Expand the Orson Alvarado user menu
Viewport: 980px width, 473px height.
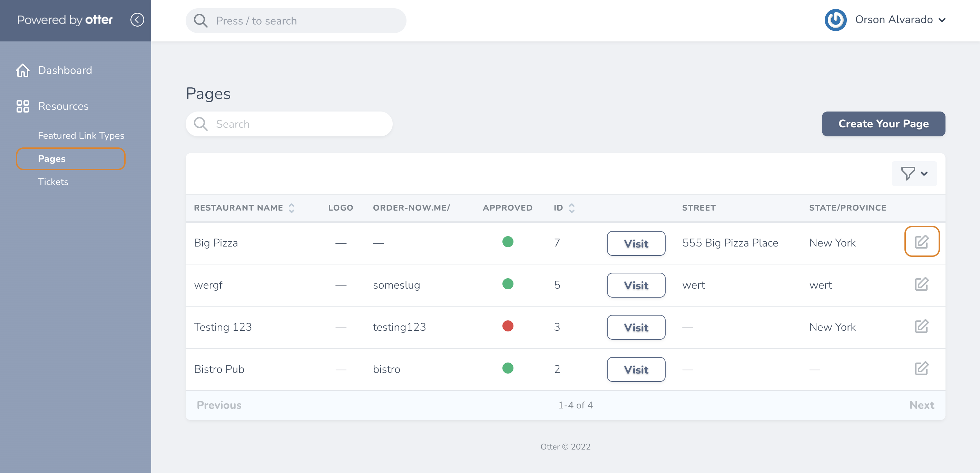[x=942, y=20]
